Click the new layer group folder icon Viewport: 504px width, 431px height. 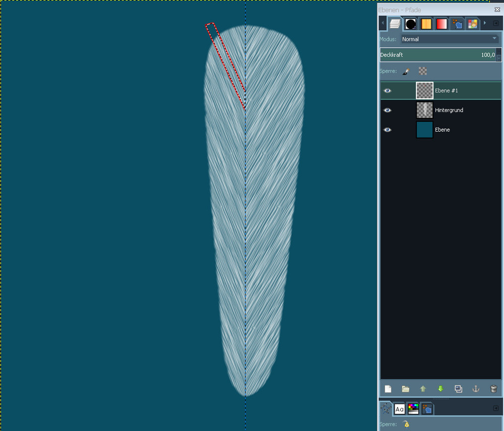point(406,389)
